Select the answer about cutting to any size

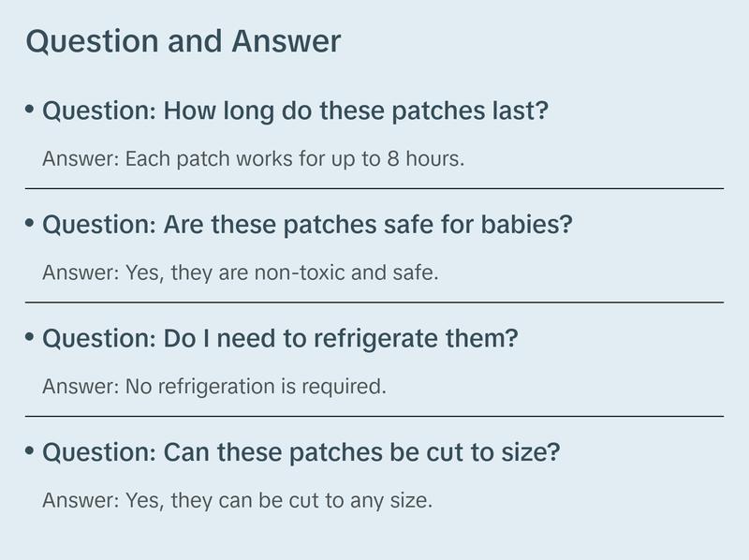[x=237, y=500]
